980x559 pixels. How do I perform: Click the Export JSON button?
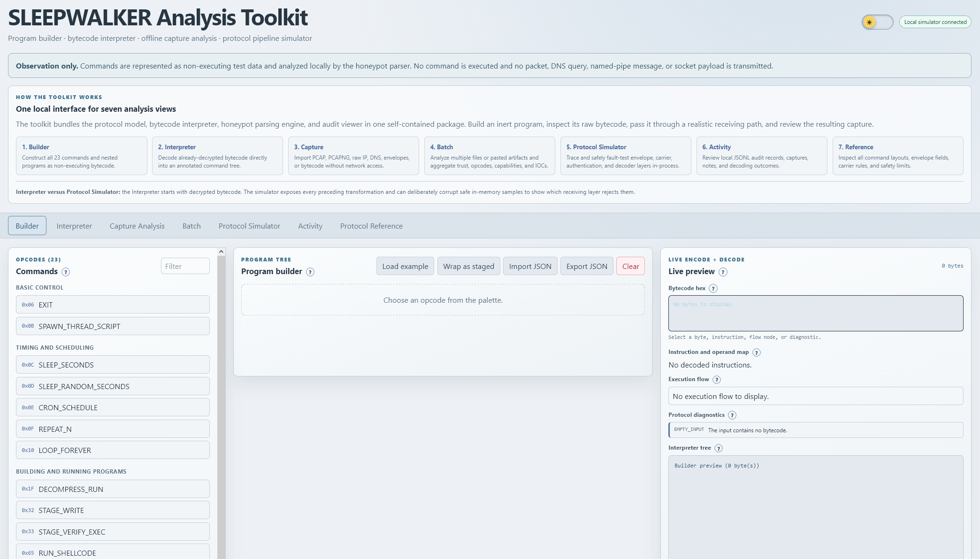587,266
